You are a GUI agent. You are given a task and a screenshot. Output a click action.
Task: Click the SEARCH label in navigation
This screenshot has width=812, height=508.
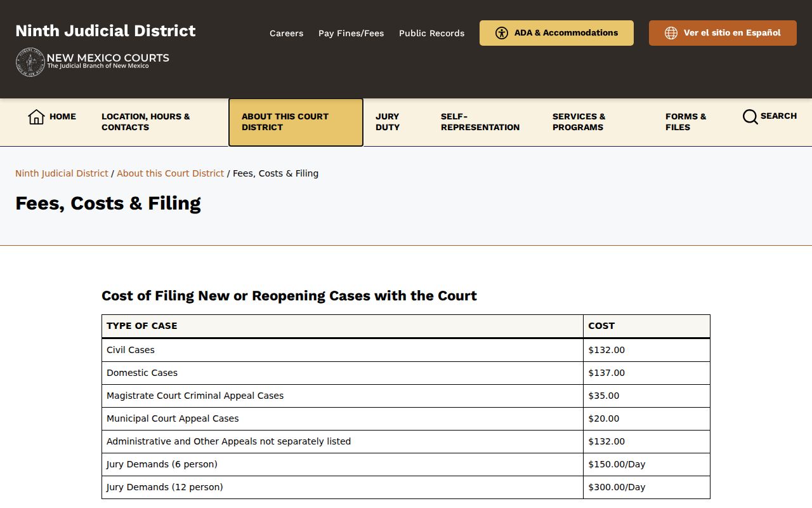pyautogui.click(x=778, y=116)
